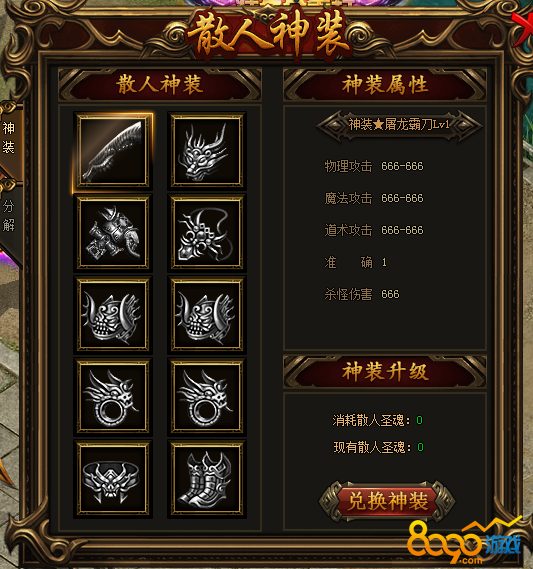Choose the armor chestplate slot

pos(113,233)
